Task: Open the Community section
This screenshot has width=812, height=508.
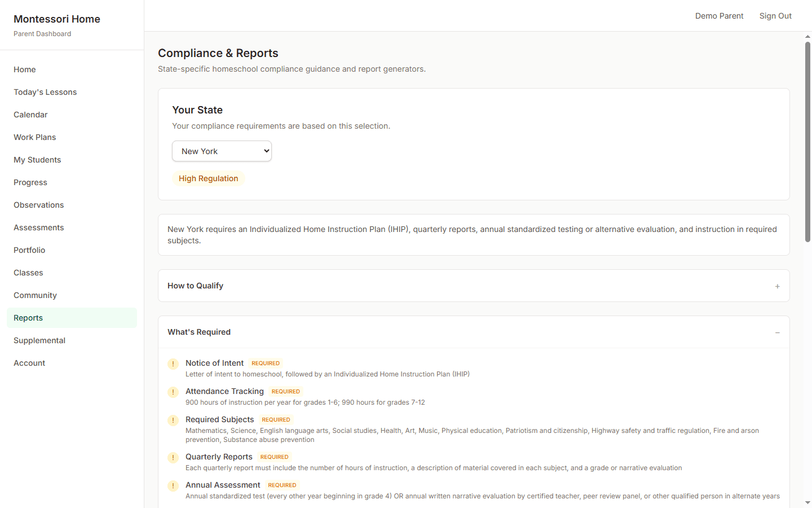Action: click(35, 295)
